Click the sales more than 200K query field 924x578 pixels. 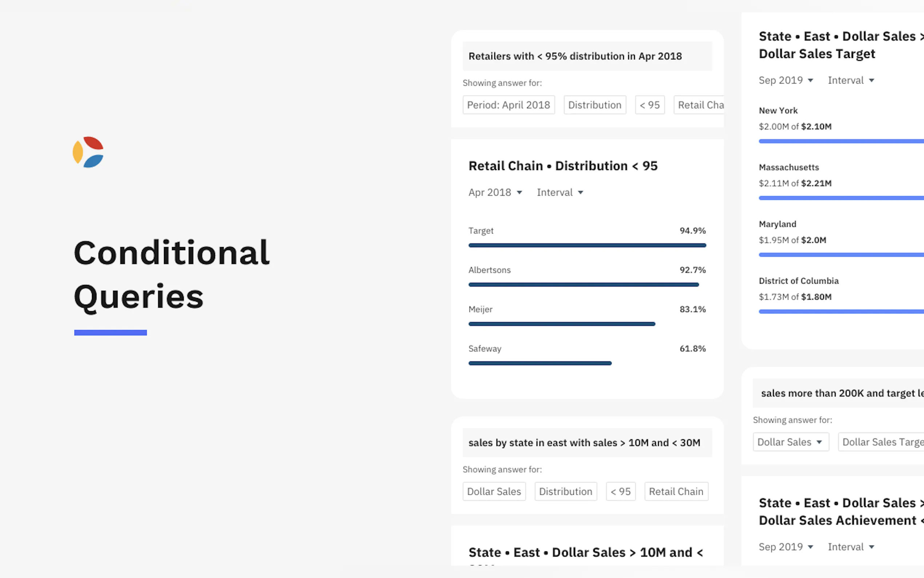coord(838,393)
